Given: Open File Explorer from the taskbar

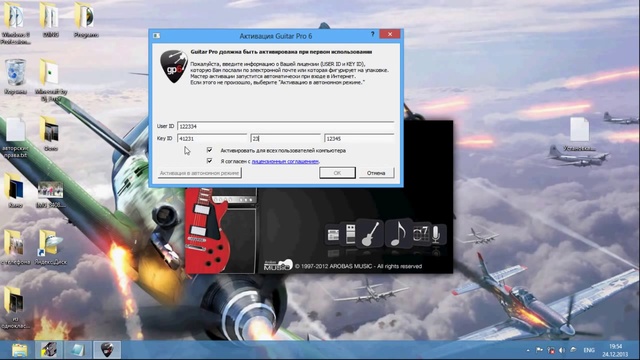Looking at the screenshot, I should [x=19, y=350].
